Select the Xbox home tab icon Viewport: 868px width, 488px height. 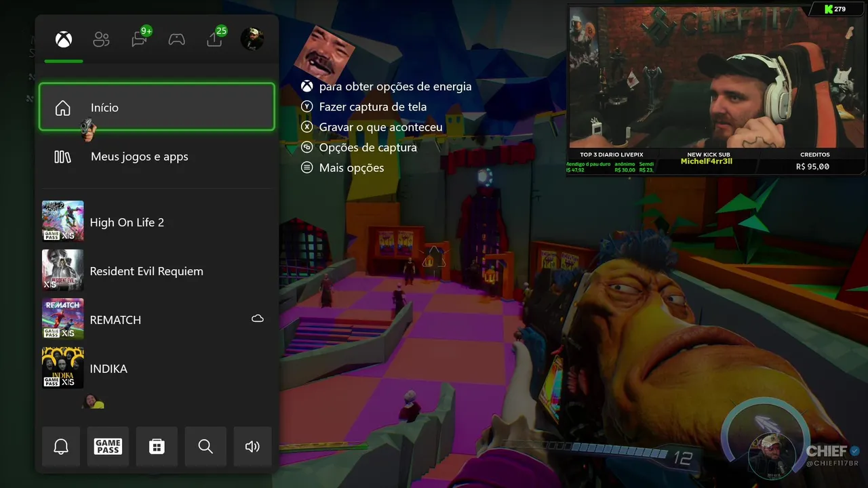[64, 39]
